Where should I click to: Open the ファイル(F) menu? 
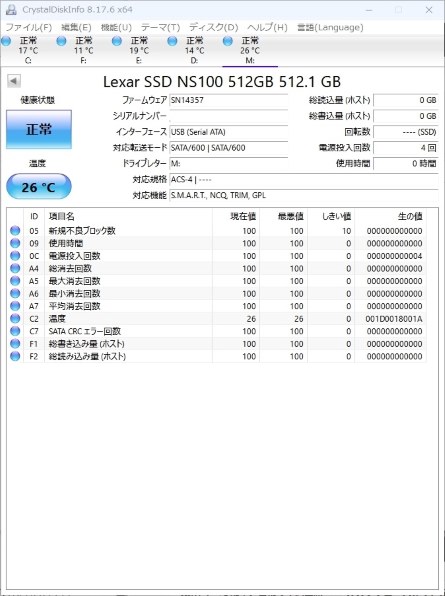29,27
